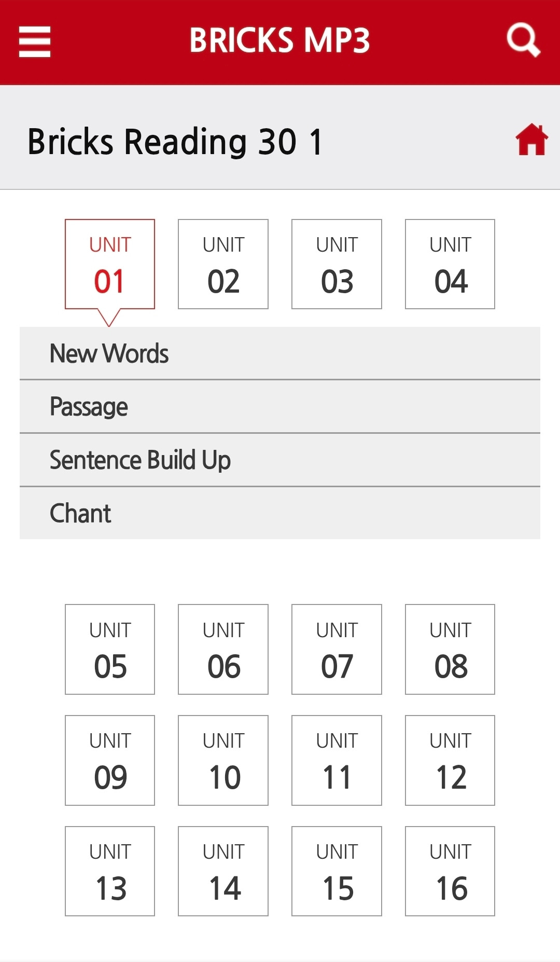Go home via the red house icon
Viewport: 560px width, 962px height.
click(531, 139)
